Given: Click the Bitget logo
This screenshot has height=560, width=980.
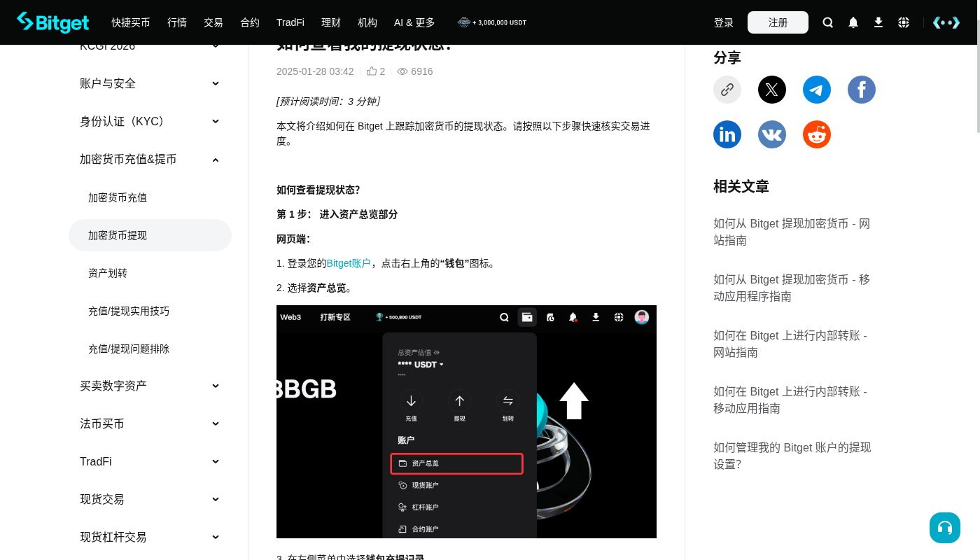Looking at the screenshot, I should 53,22.
